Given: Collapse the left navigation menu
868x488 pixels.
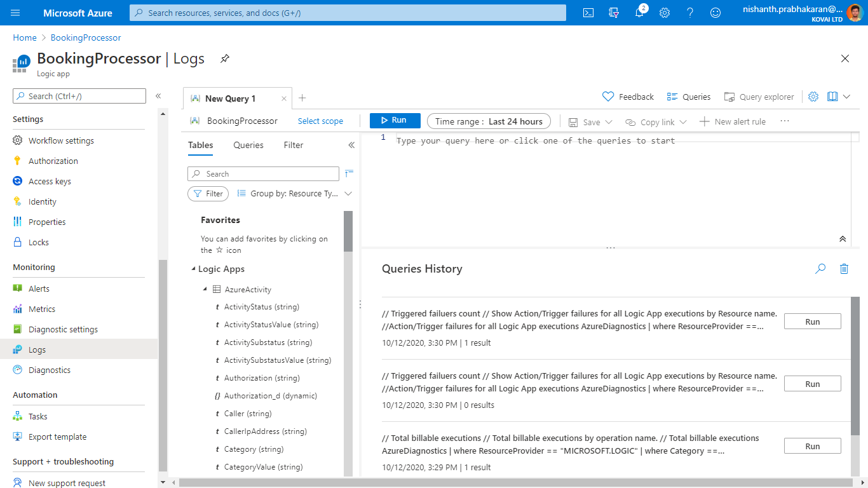Looking at the screenshot, I should pyautogui.click(x=158, y=96).
